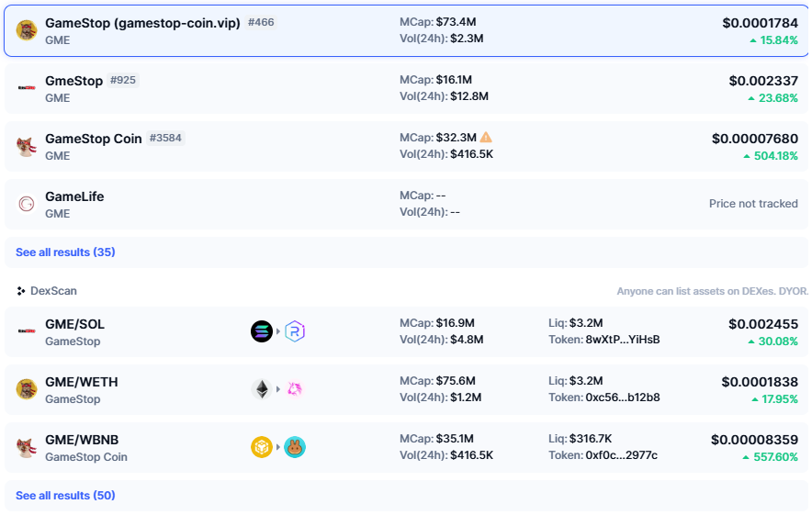Click the GmeStop #925 coin logo
The height and width of the screenshot is (515, 812).
point(27,88)
